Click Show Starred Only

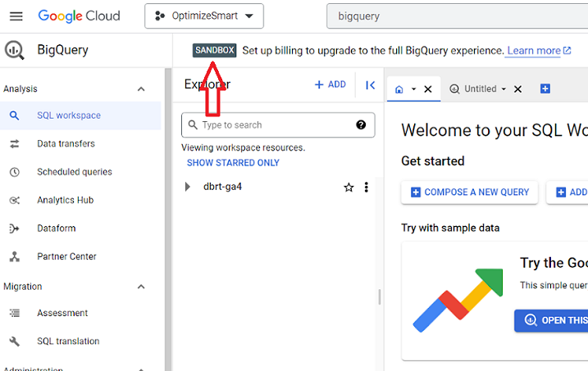[233, 163]
